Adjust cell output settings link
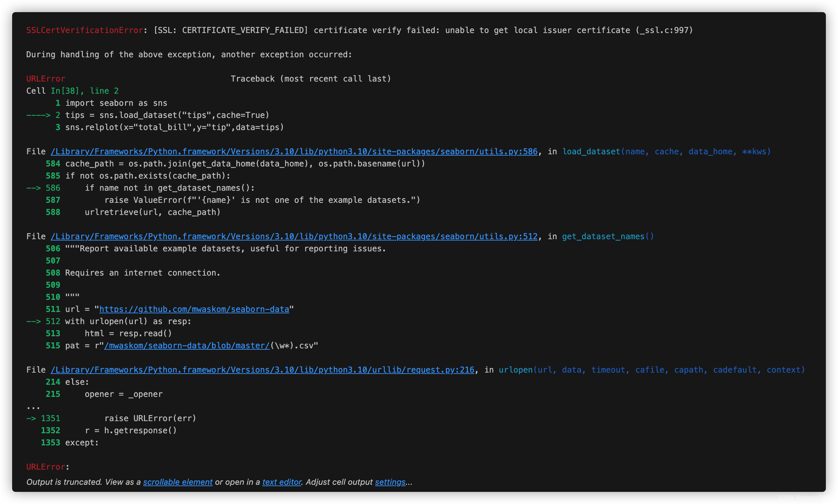 [390, 482]
